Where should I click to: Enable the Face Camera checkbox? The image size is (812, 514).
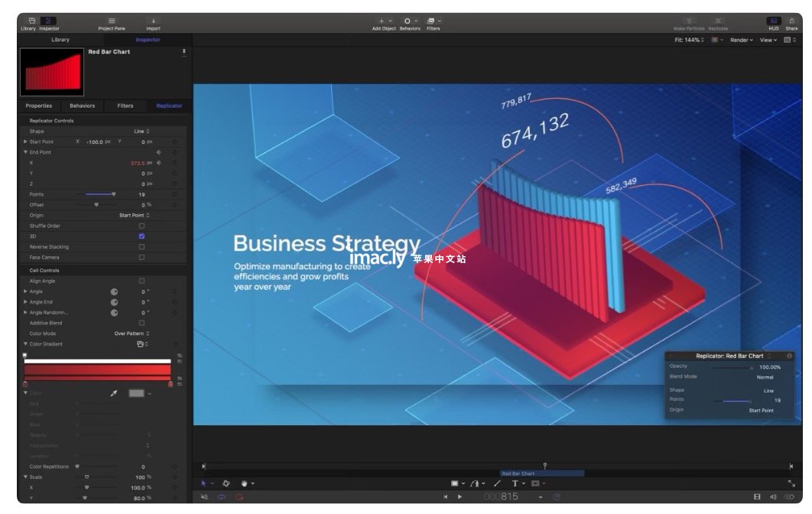tap(142, 257)
